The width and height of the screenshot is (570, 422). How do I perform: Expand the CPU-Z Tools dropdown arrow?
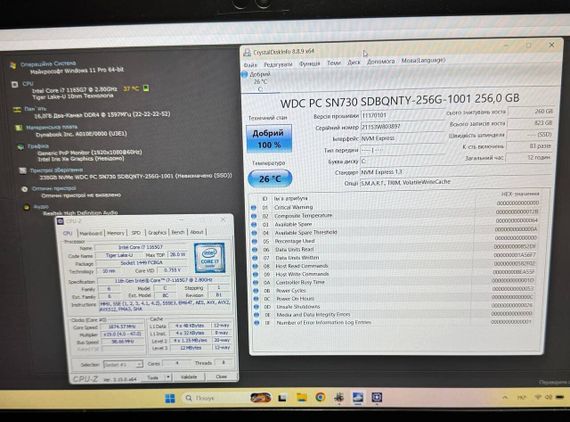(168, 377)
